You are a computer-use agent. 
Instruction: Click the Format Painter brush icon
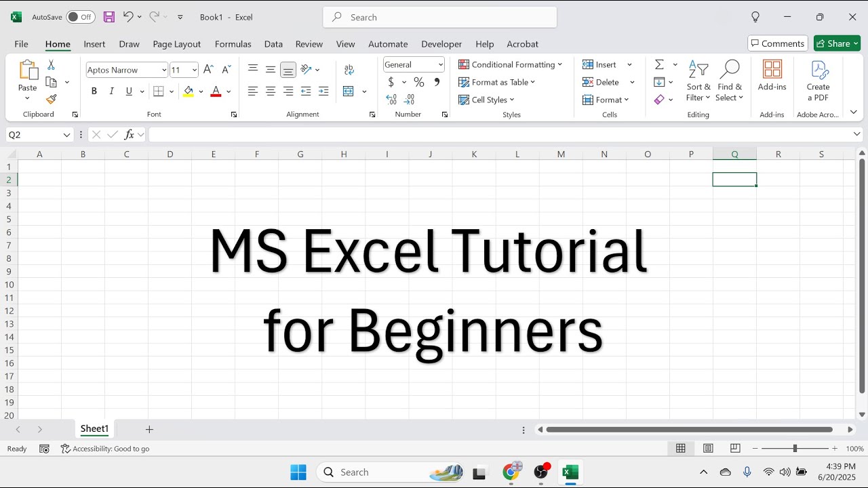tap(51, 99)
